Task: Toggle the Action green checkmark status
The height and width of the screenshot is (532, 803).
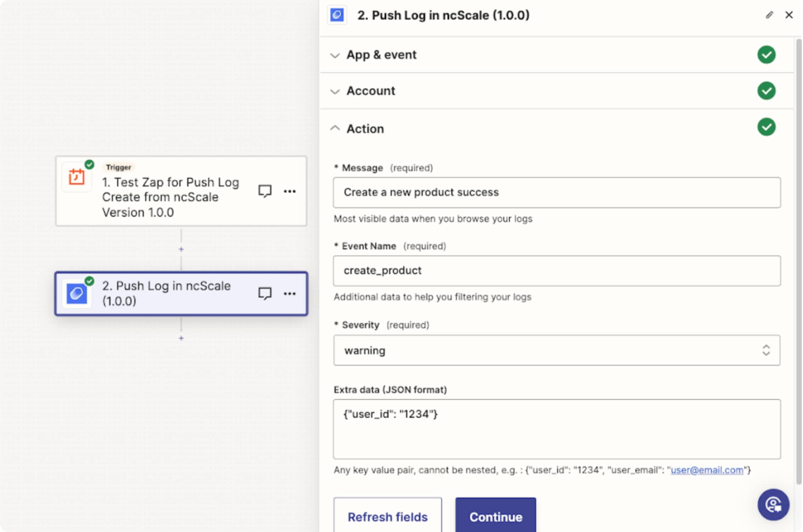Action: point(767,128)
